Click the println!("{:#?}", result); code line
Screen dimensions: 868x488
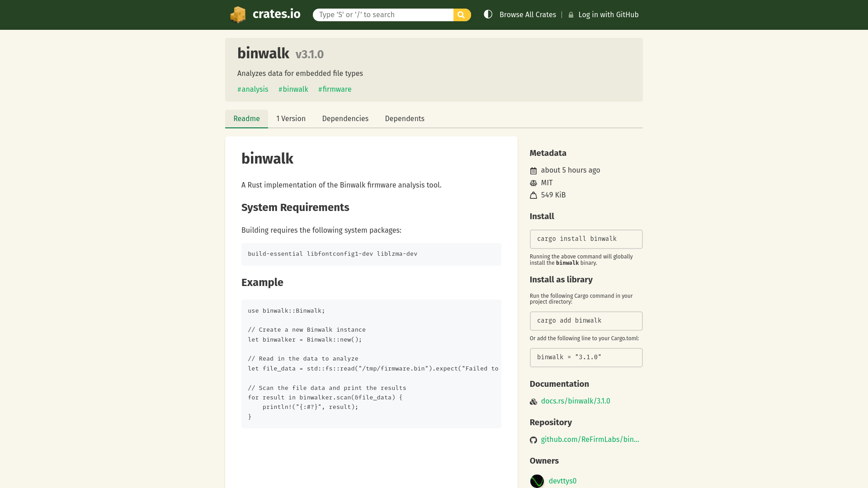(x=311, y=407)
